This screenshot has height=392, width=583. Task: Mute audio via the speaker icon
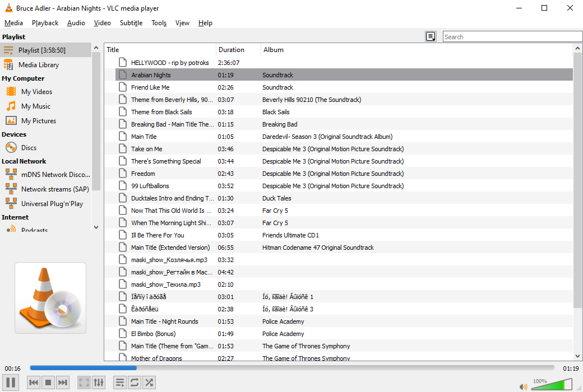point(524,387)
